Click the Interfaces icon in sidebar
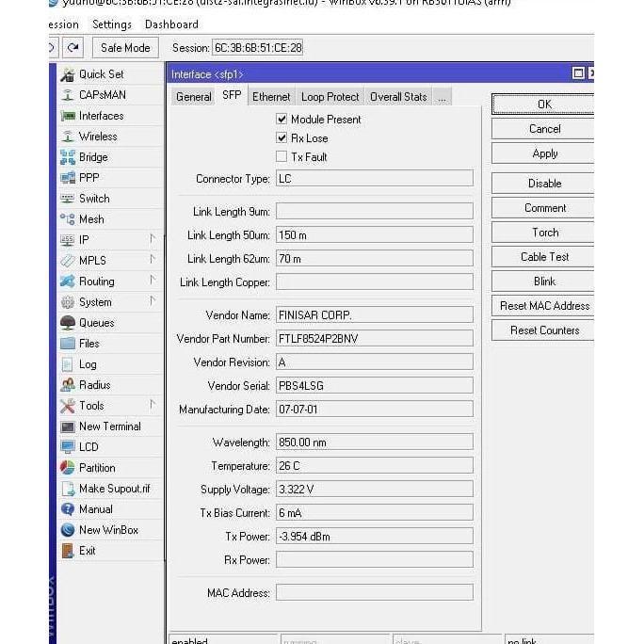The height and width of the screenshot is (644, 644). click(x=68, y=116)
